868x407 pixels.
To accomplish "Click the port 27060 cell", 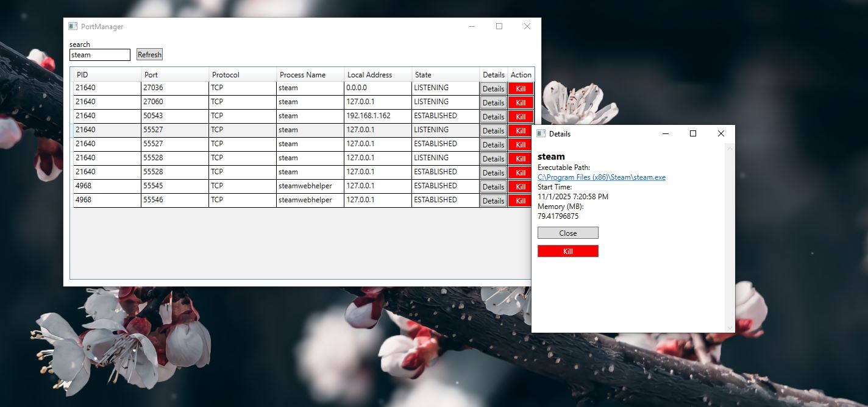I will (175, 102).
